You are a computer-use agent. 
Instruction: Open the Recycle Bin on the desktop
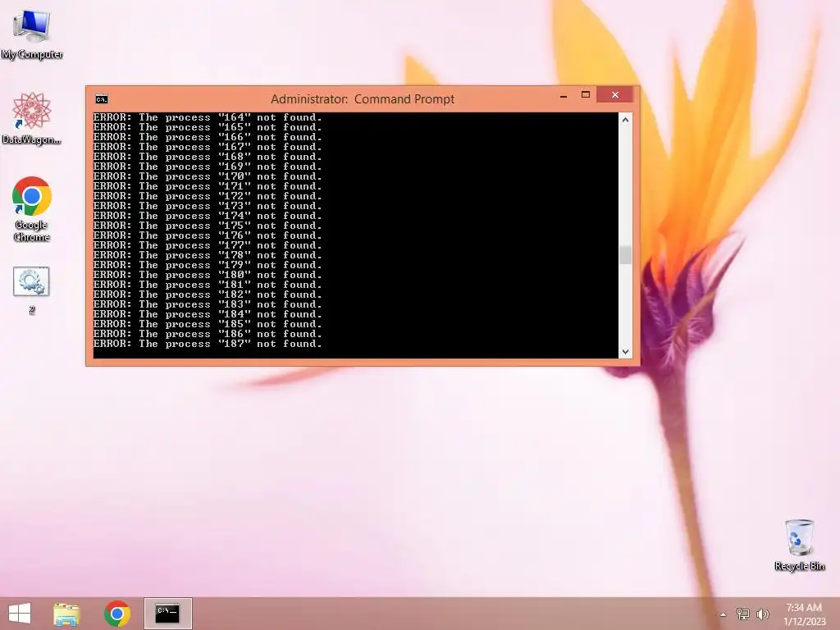coord(799,545)
